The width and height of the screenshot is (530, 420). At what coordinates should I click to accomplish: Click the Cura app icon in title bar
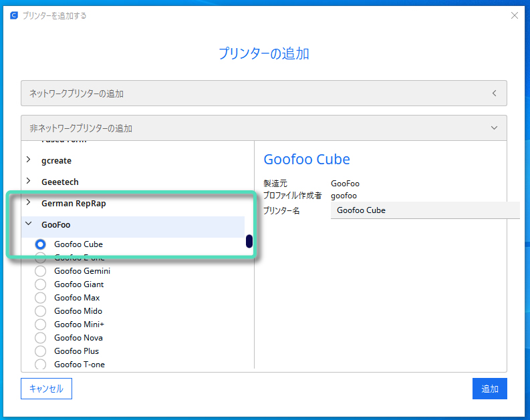[14, 15]
